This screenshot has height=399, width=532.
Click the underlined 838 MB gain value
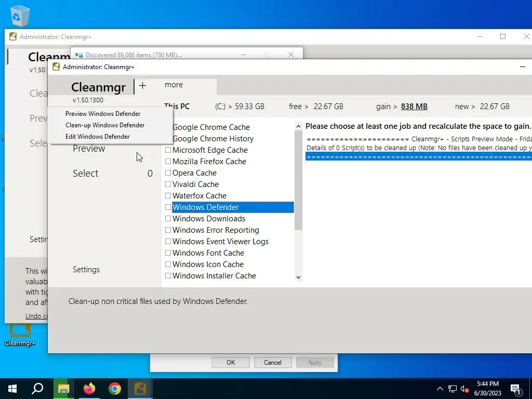pyautogui.click(x=414, y=107)
